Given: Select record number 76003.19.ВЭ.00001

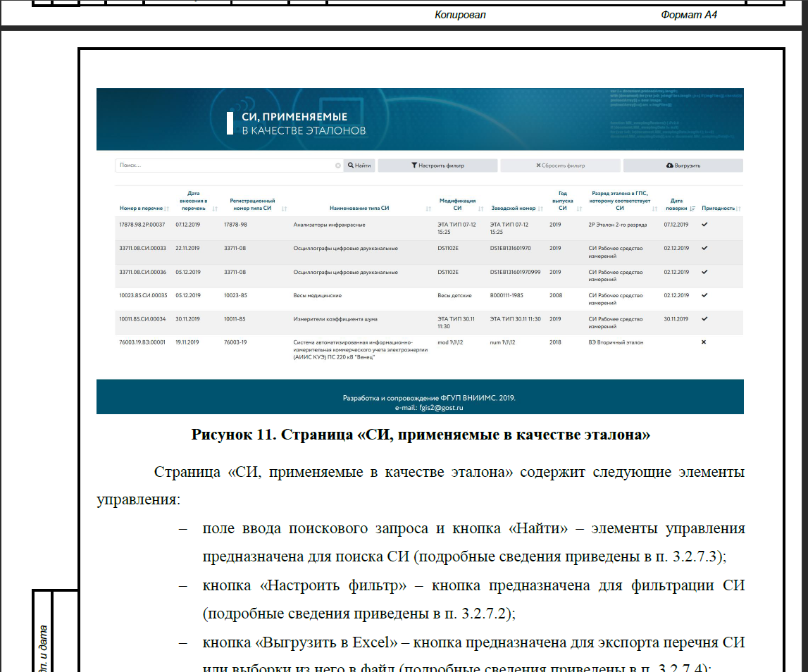Looking at the screenshot, I should [142, 342].
